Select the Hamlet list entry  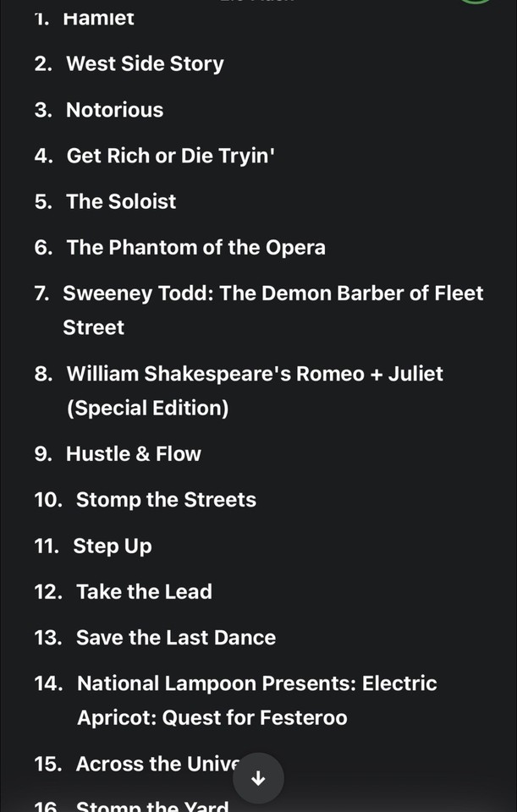[x=98, y=19]
